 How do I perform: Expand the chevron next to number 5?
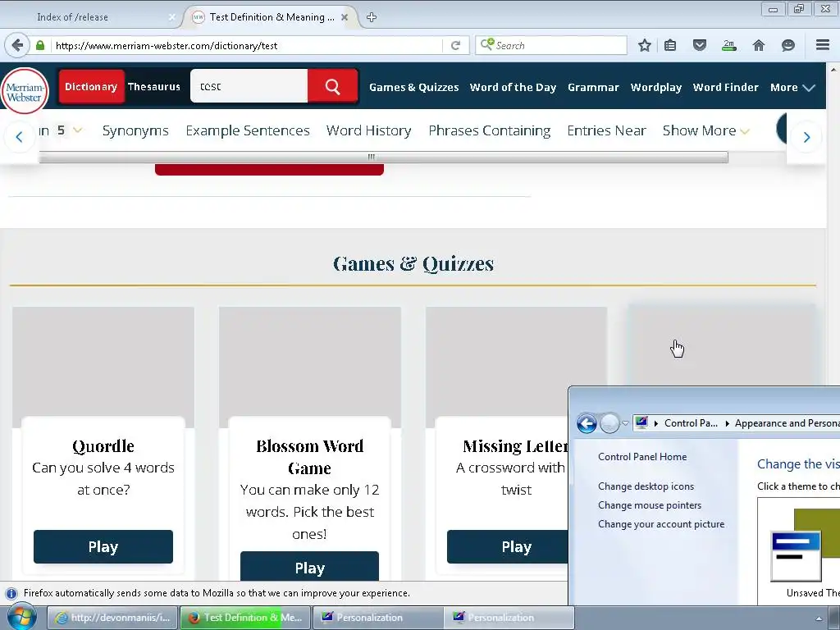click(78, 130)
